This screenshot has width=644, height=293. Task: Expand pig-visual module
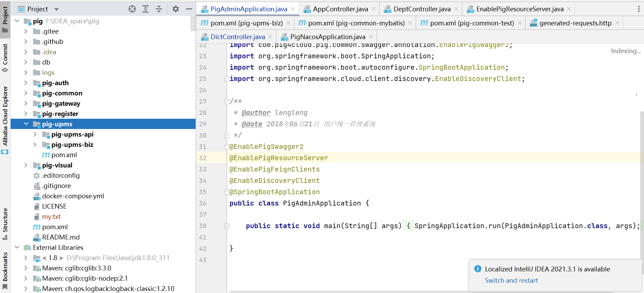point(26,165)
